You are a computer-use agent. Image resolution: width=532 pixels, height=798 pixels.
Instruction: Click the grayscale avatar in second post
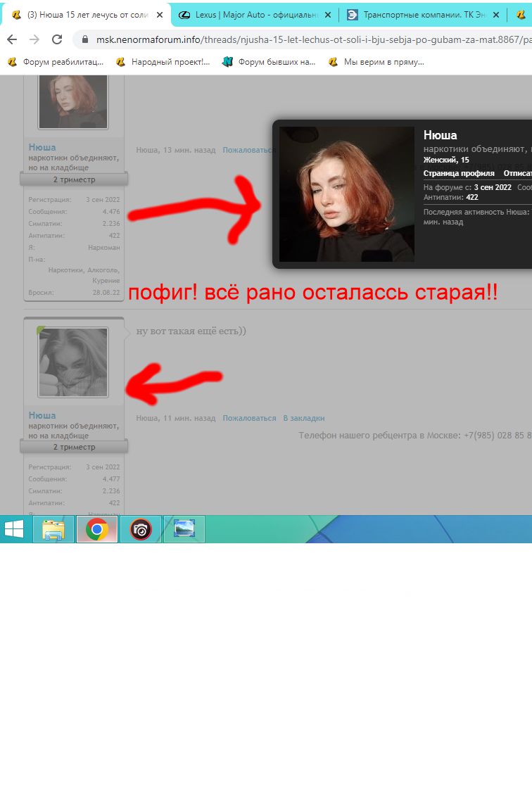[73, 362]
